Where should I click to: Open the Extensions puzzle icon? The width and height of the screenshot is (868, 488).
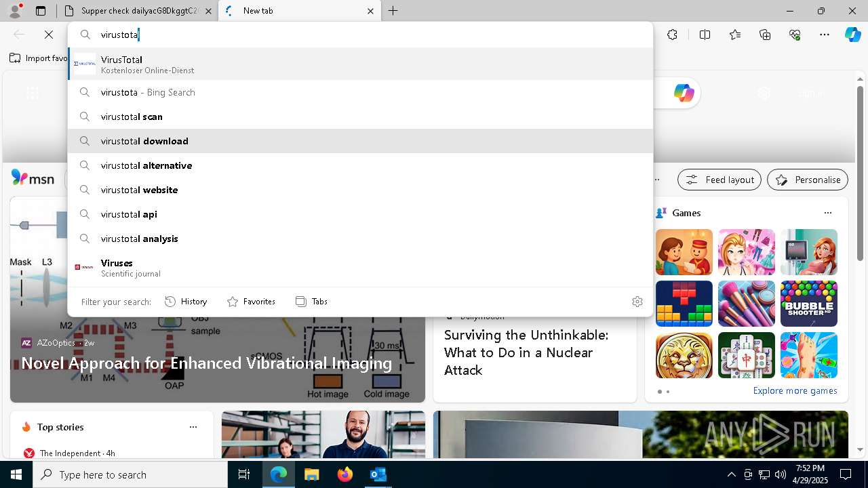click(672, 35)
